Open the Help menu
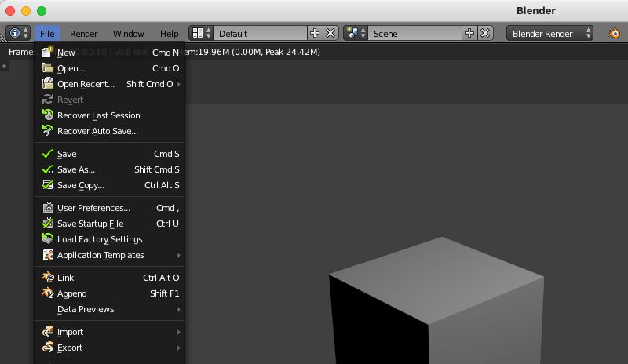Screen dimensions: 628x364 coord(169,34)
